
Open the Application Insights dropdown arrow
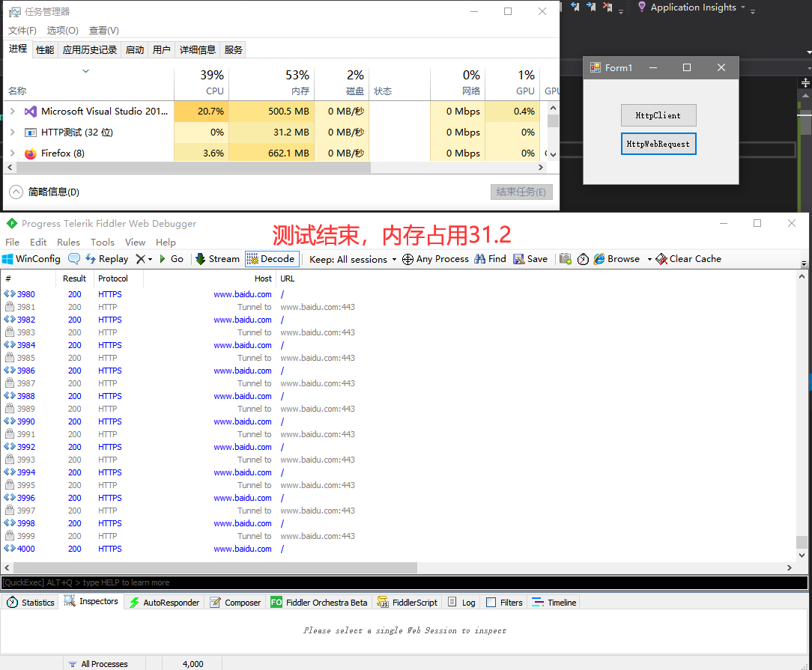click(x=743, y=7)
